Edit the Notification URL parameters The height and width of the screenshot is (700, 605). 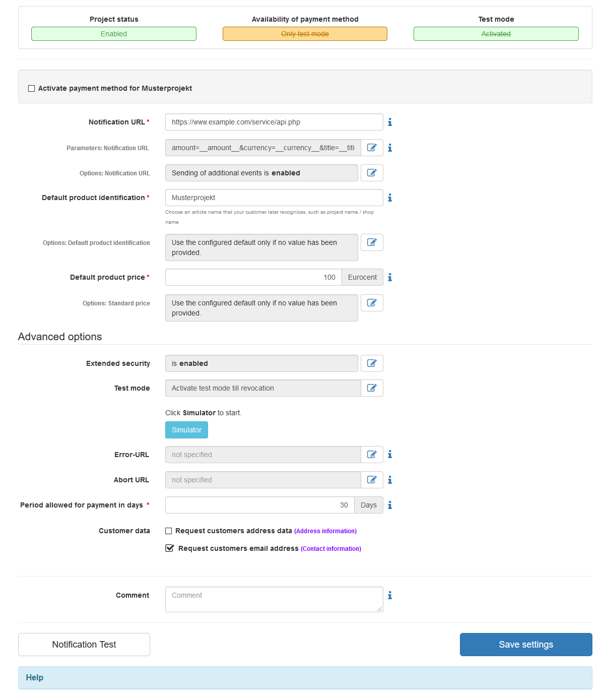tap(372, 147)
